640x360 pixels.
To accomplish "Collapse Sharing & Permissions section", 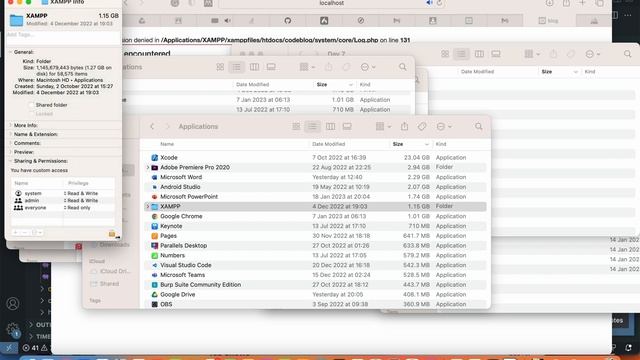I will click(x=11, y=161).
